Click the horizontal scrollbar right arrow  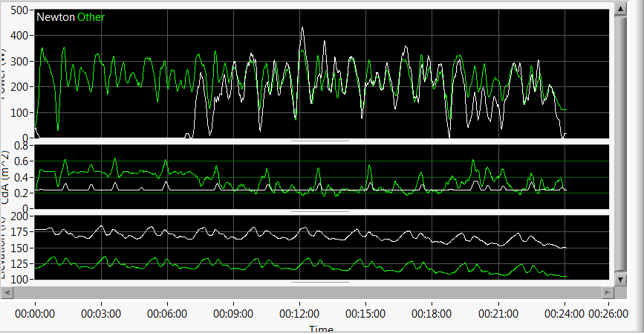click(x=608, y=292)
